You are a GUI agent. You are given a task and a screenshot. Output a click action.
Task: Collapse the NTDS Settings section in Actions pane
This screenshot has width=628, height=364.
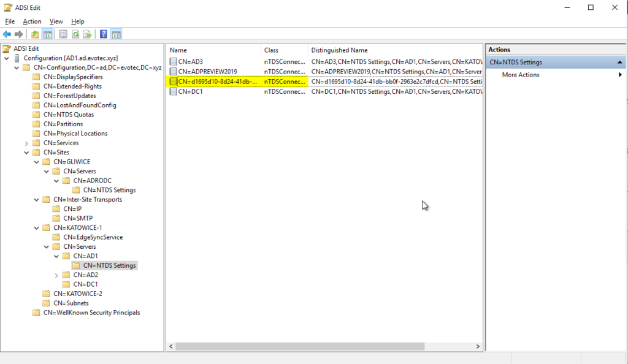pyautogui.click(x=619, y=61)
